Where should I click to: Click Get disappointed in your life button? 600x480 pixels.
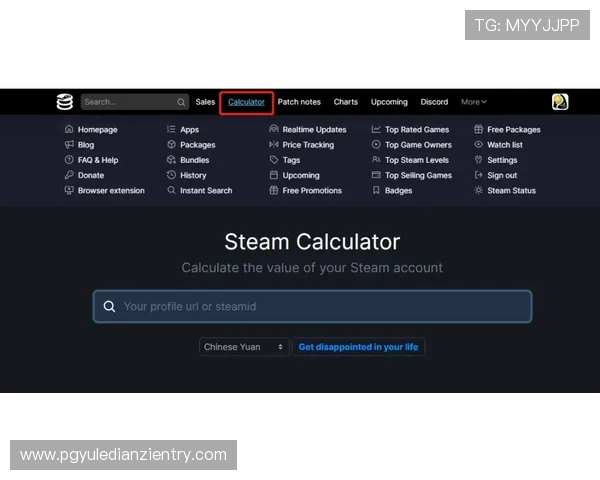(358, 347)
